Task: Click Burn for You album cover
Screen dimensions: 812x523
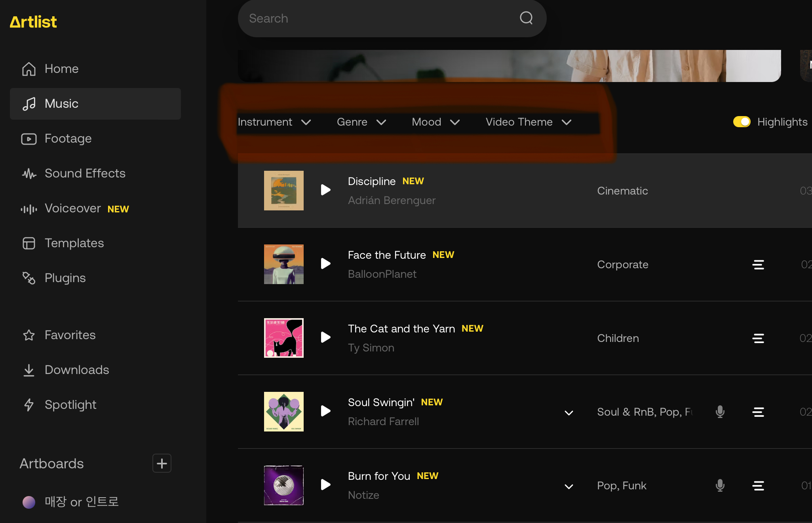Action: coord(284,485)
